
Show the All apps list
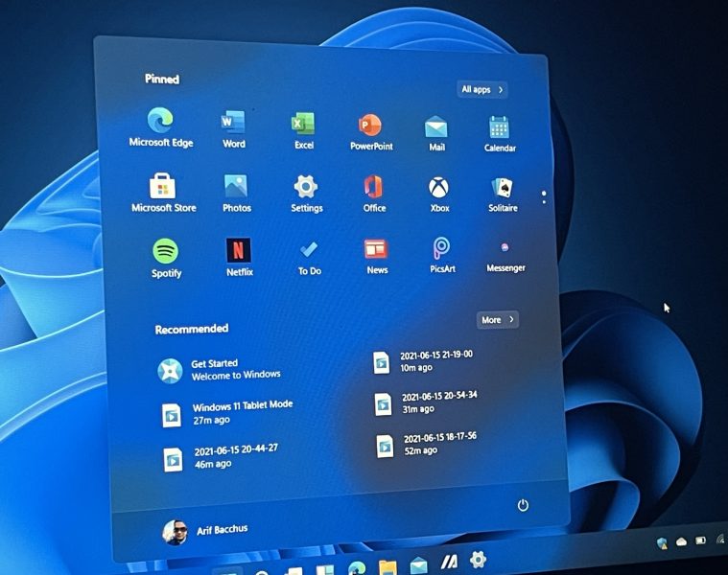pos(481,89)
